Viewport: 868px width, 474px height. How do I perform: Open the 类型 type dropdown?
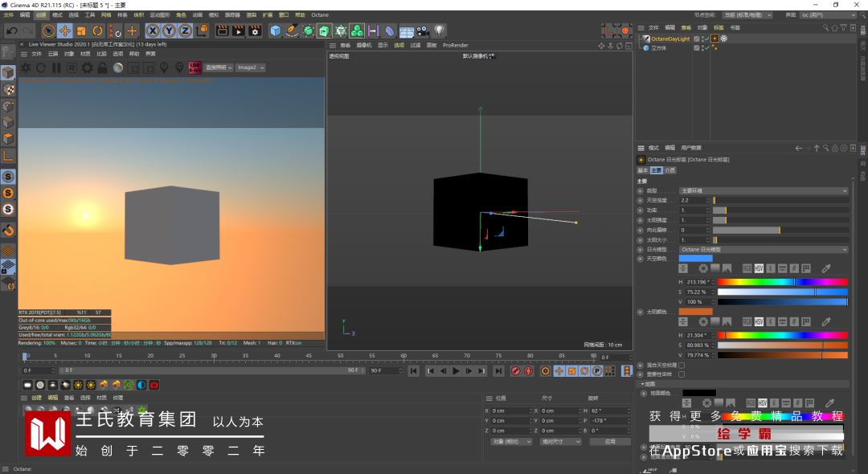coord(764,190)
